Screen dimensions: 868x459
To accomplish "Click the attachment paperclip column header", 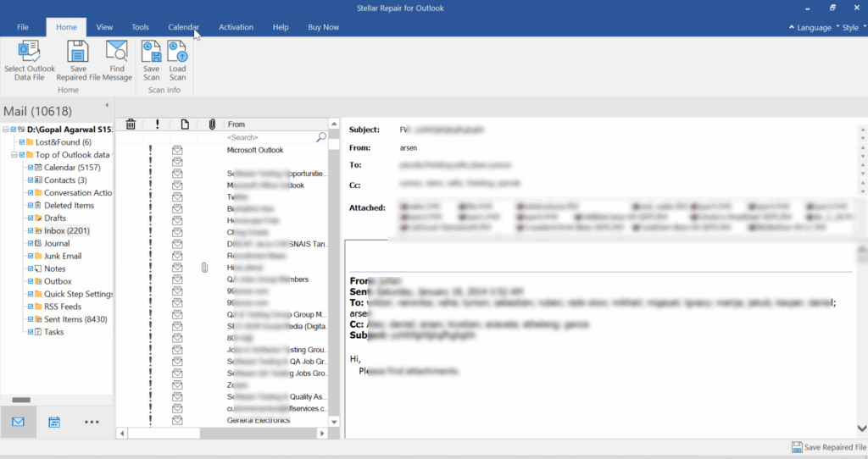I will click(212, 124).
